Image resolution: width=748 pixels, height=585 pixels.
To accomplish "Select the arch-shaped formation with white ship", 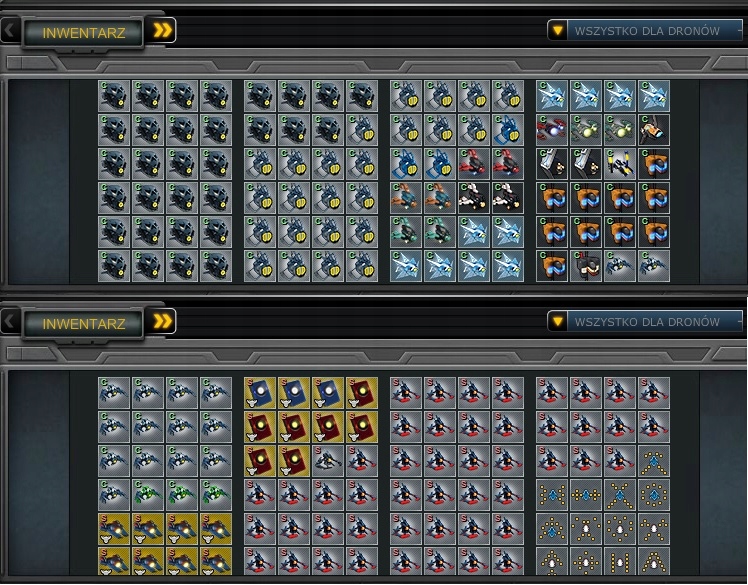I will coord(654,563).
